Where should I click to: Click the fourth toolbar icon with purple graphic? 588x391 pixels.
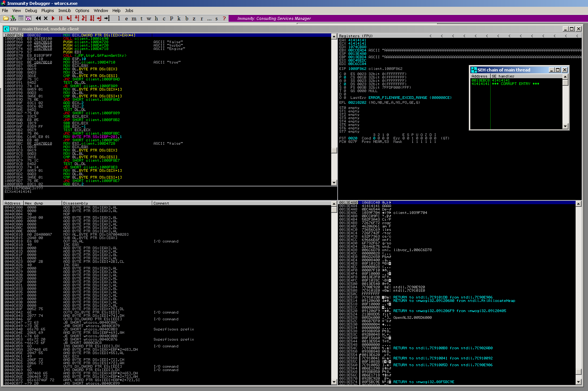(28, 18)
